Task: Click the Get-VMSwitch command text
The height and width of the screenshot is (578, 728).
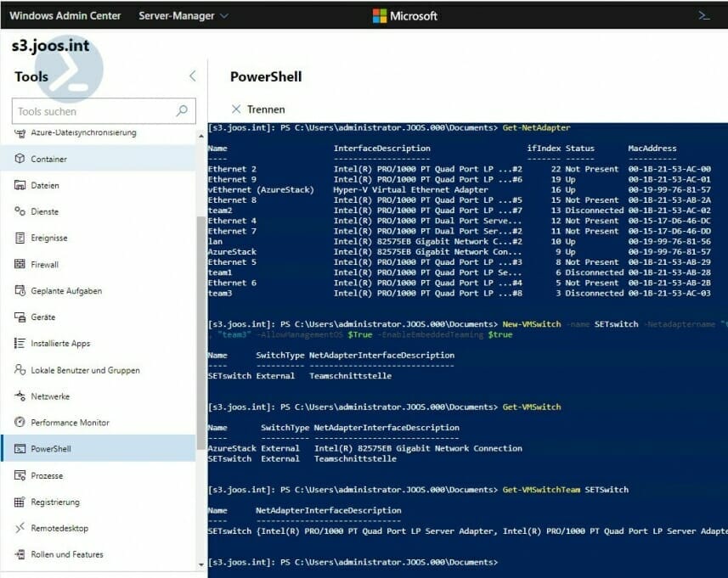Action: point(532,407)
